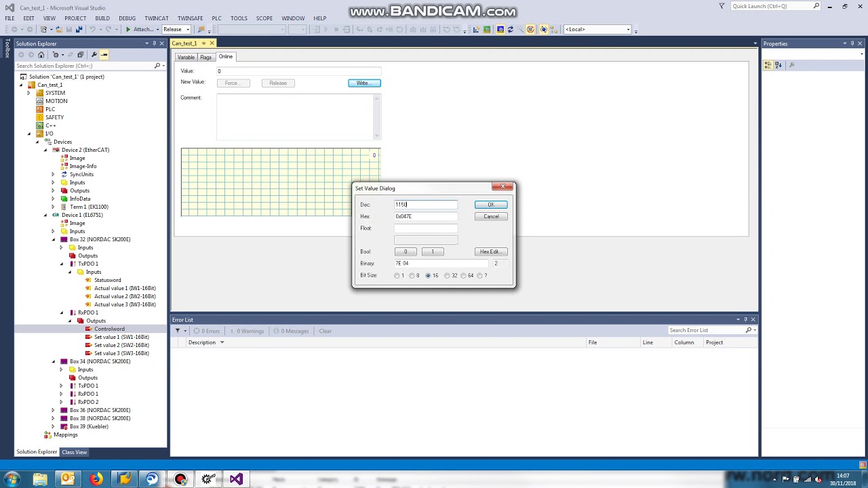The height and width of the screenshot is (488, 868).
Task: Click the Categorized icon in Properties panel
Action: point(768,65)
